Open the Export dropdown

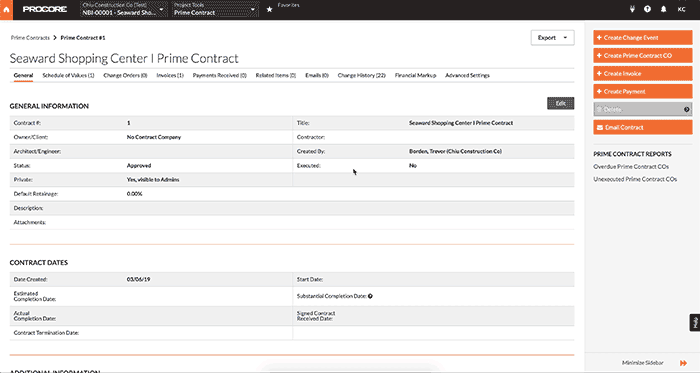point(553,37)
